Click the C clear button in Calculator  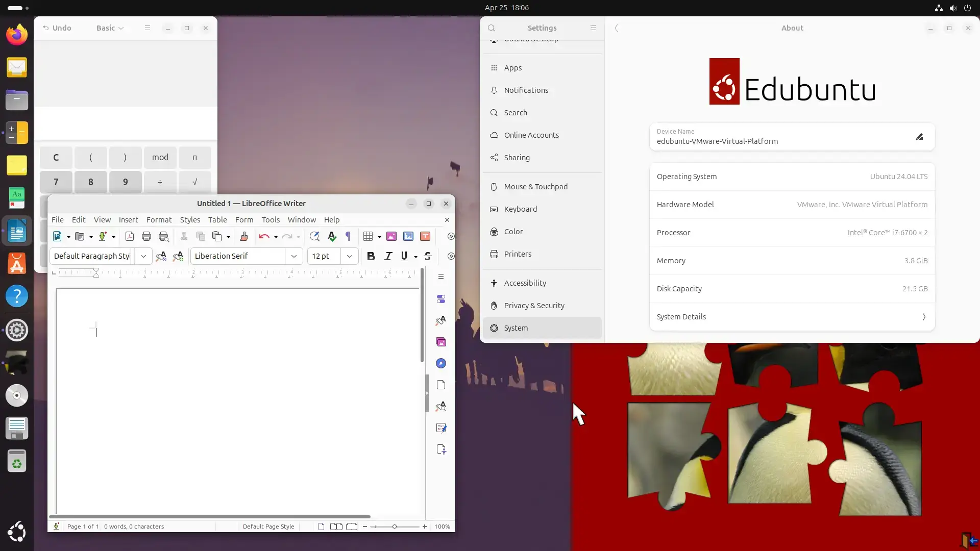56,158
